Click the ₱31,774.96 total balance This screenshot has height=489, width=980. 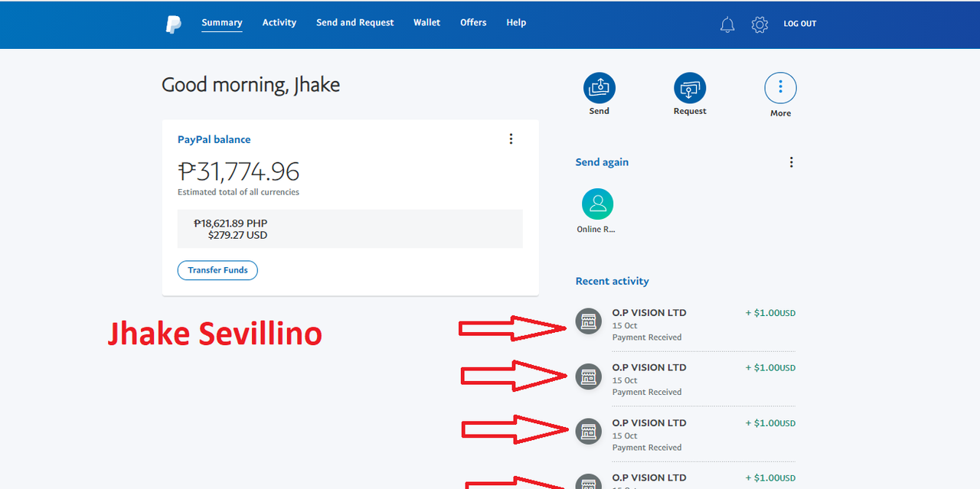pyautogui.click(x=238, y=171)
